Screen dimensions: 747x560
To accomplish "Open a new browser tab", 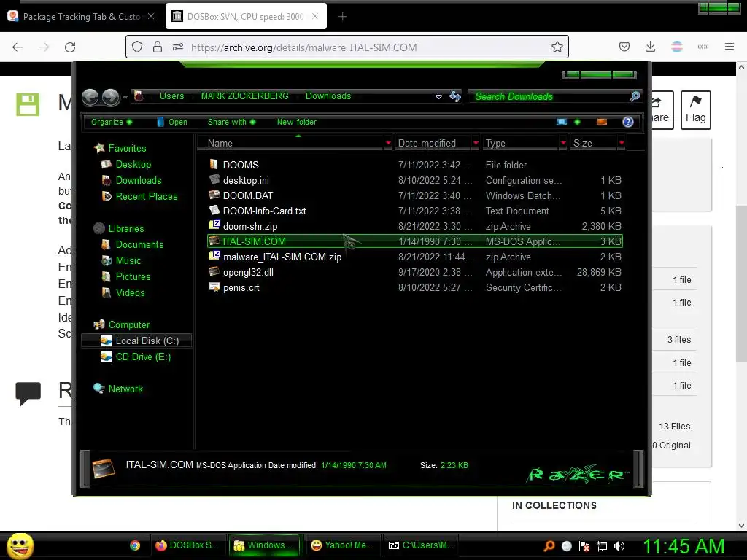I will 342,17.
